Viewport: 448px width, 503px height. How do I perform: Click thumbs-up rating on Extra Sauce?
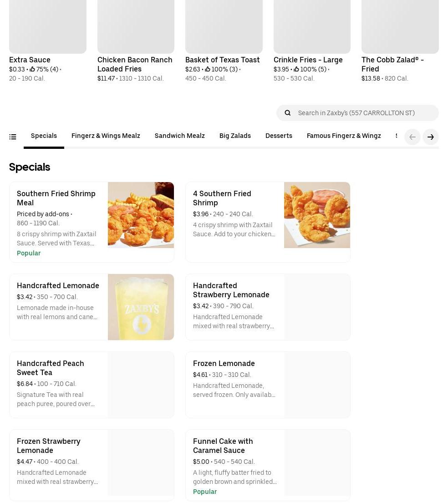point(33,69)
